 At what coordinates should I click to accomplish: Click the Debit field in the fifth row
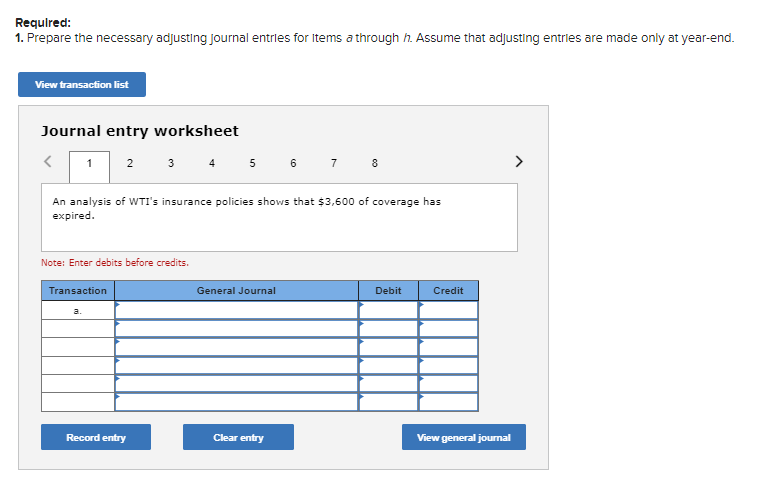[388, 384]
